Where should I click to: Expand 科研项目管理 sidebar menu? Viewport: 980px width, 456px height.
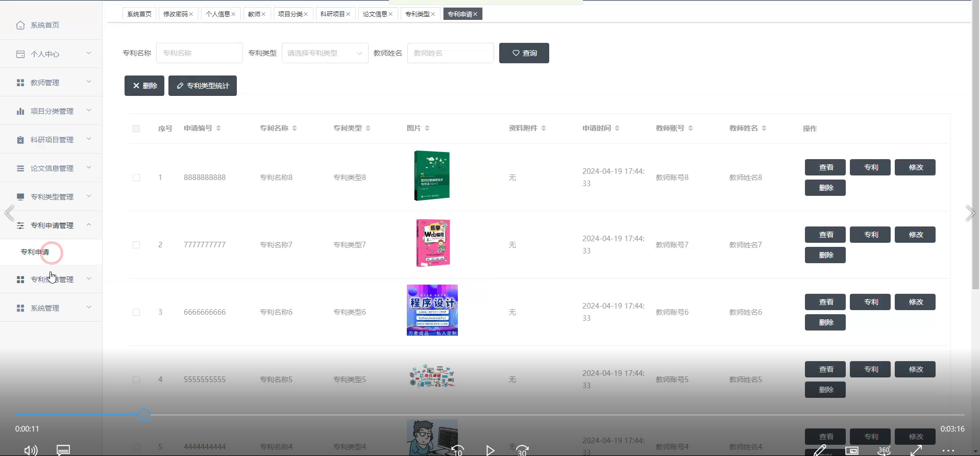pyautogui.click(x=89, y=139)
